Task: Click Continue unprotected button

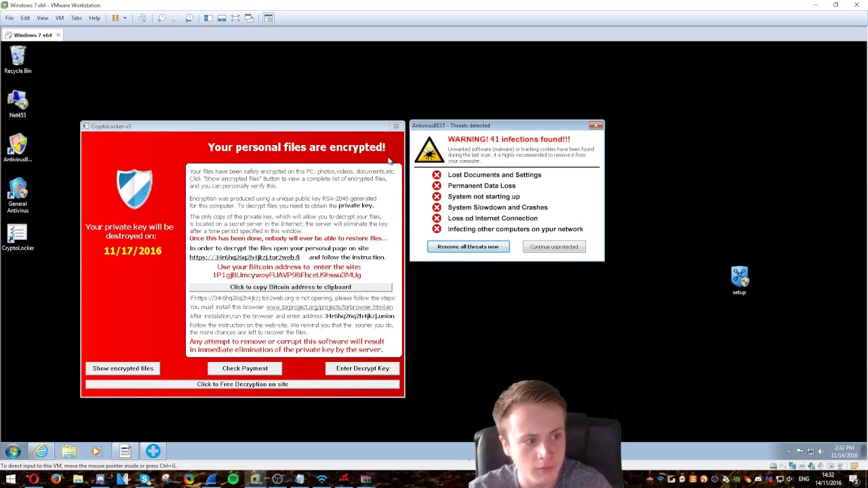Action: tap(554, 247)
